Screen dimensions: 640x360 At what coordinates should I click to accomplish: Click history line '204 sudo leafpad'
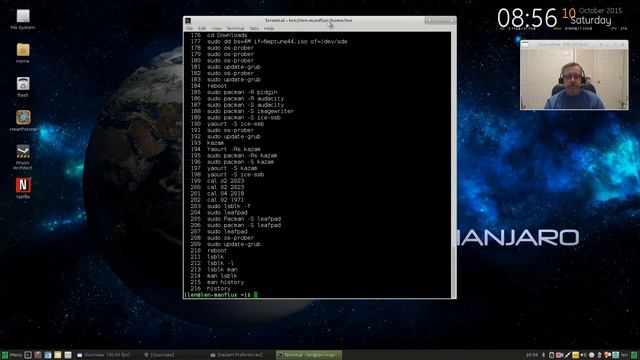(x=219, y=213)
